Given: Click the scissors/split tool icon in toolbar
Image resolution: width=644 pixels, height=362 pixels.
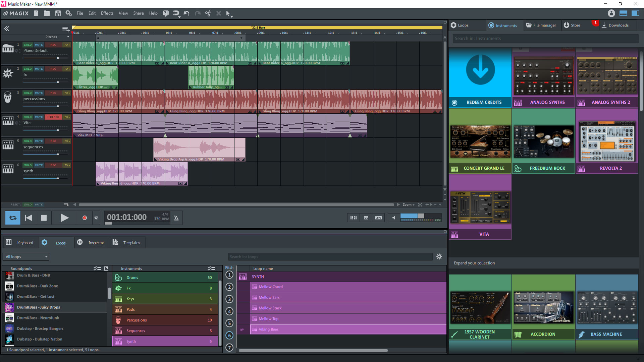Looking at the screenshot, I should (x=209, y=13).
